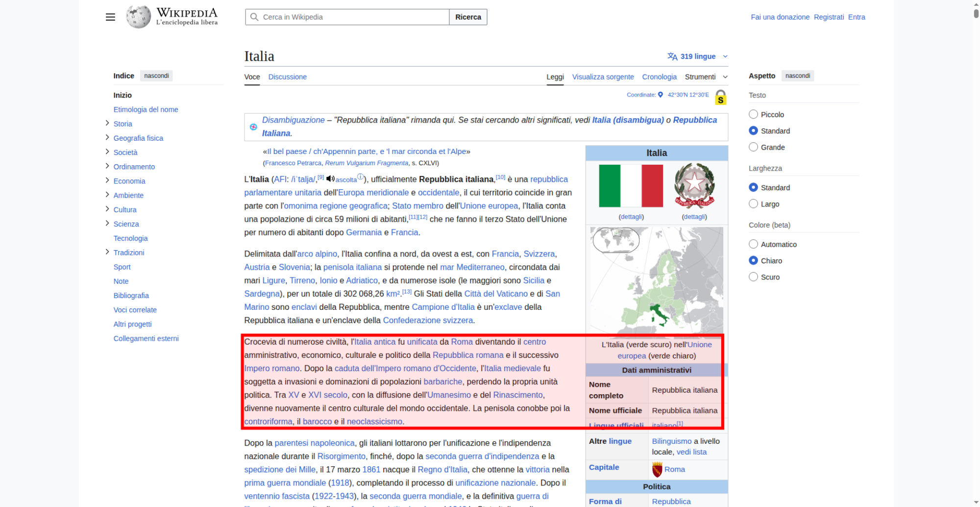Click the Wikipedia globe logo

(139, 17)
